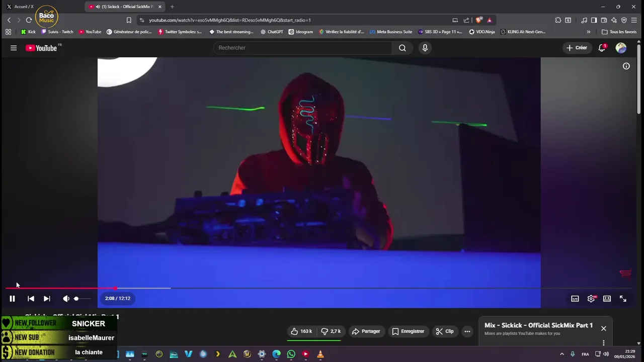Image resolution: width=644 pixels, height=362 pixels.
Task: Go to the YouTube home logo
Action: (42, 48)
